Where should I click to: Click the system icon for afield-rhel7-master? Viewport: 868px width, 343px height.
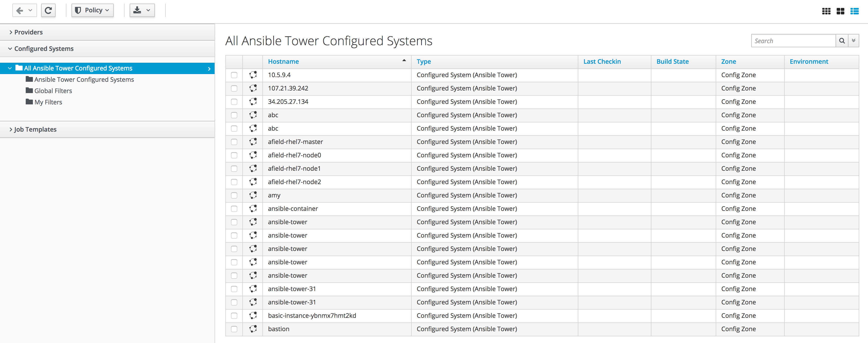pos(253,141)
